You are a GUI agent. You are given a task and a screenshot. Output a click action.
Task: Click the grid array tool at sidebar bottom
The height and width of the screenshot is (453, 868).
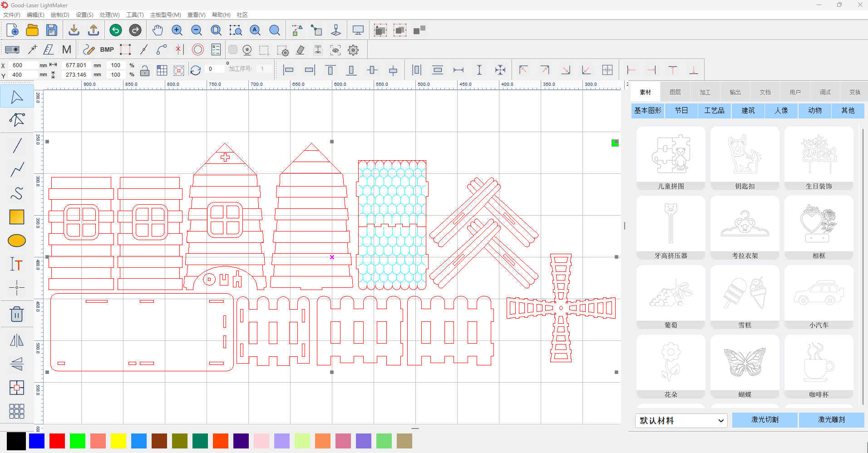point(17,411)
